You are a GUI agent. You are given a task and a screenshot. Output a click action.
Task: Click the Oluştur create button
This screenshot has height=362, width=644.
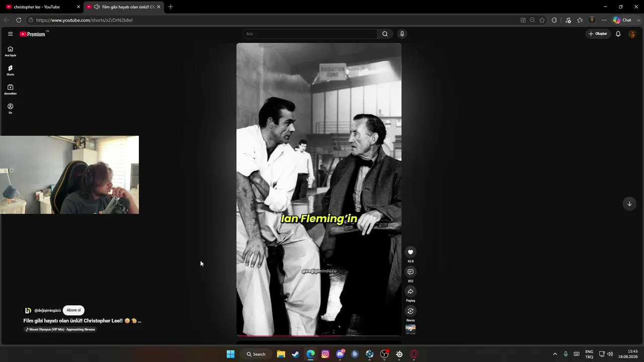coord(598,34)
